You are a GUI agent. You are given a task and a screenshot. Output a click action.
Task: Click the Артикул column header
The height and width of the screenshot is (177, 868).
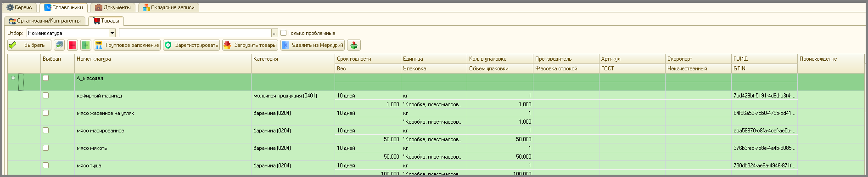coord(632,59)
